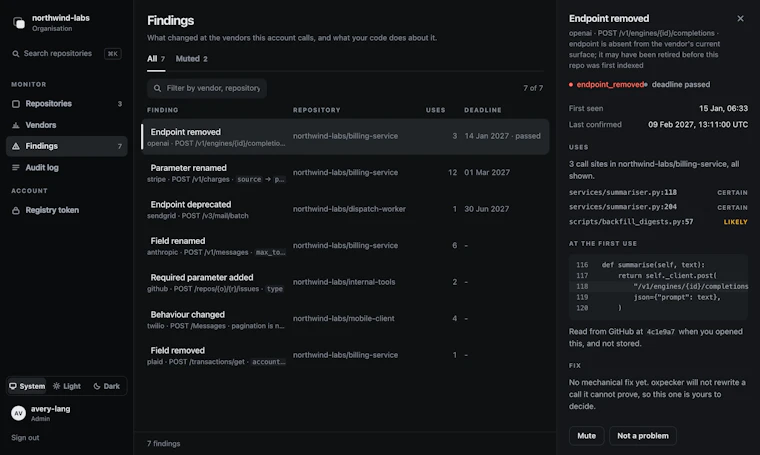Click the Not a problem button

click(643, 436)
